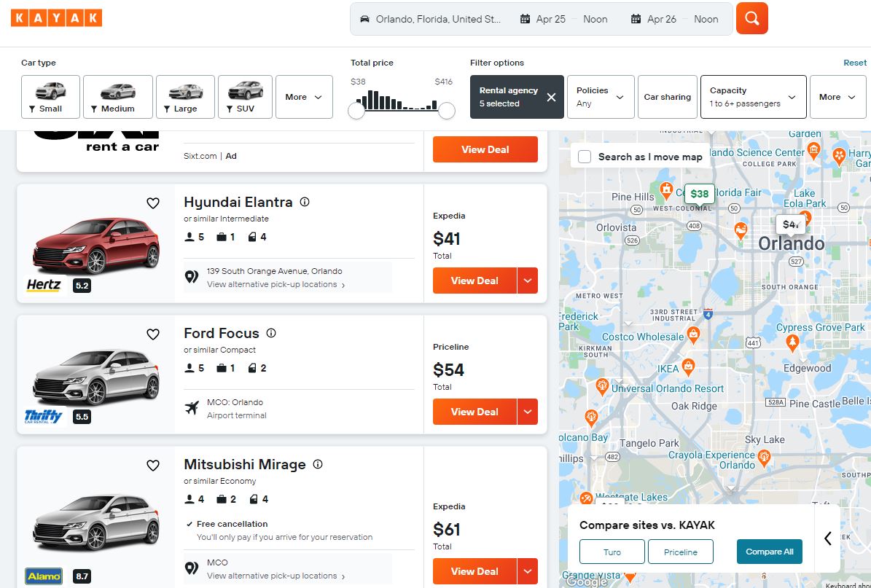Image resolution: width=871 pixels, height=588 pixels.
Task: Expand alternative pick-up locations for Hyundai Elantra
Action: (x=276, y=284)
